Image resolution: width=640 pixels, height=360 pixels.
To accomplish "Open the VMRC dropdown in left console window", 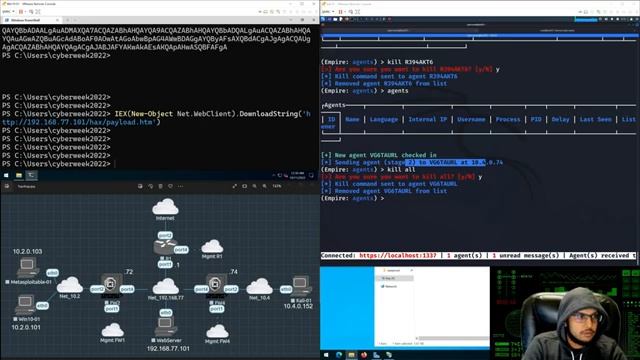I will click(x=8, y=11).
